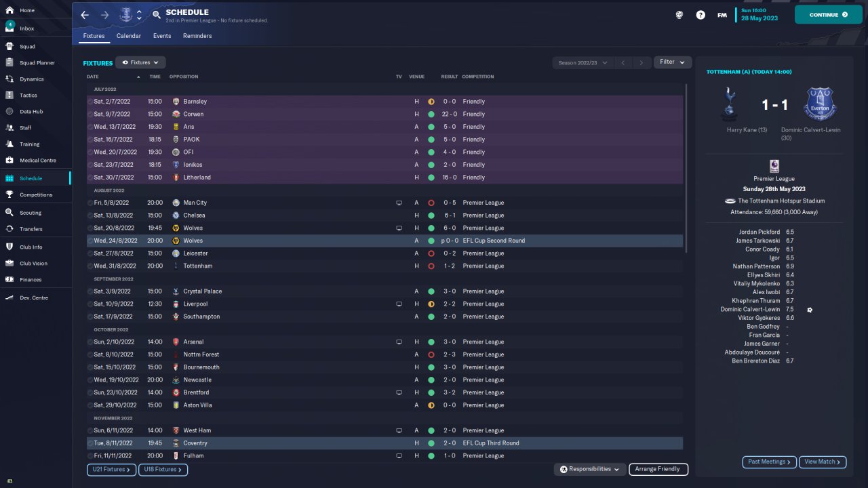Open the Medical Centre
The width and height of the screenshot is (868, 488).
click(x=38, y=161)
